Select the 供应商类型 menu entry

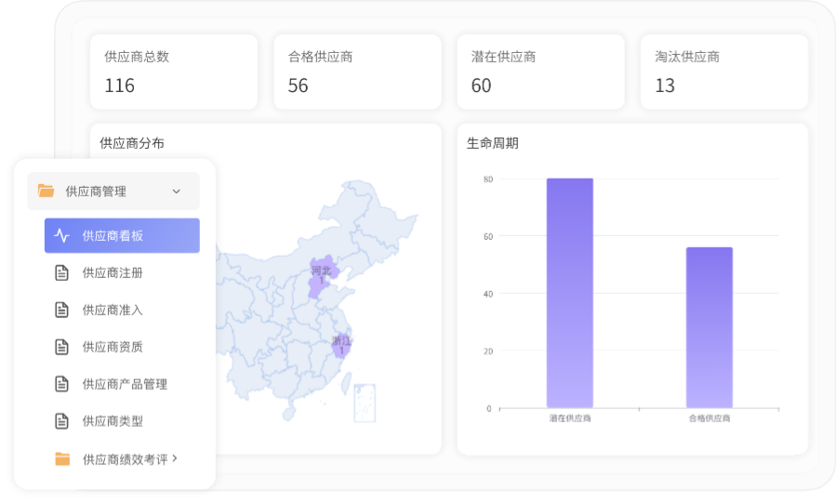click(x=113, y=421)
